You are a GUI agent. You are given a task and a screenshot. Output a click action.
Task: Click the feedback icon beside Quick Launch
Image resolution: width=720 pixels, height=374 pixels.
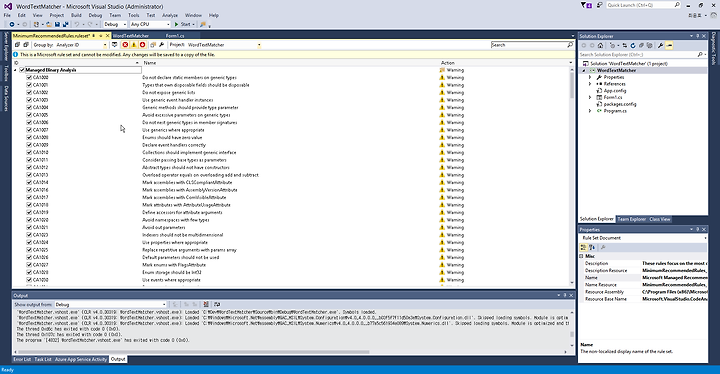600,5
